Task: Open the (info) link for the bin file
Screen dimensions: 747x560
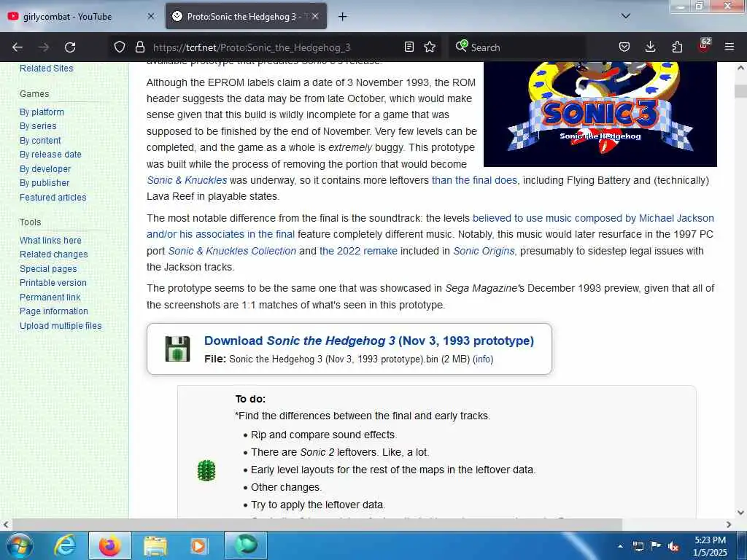Action: click(x=483, y=359)
